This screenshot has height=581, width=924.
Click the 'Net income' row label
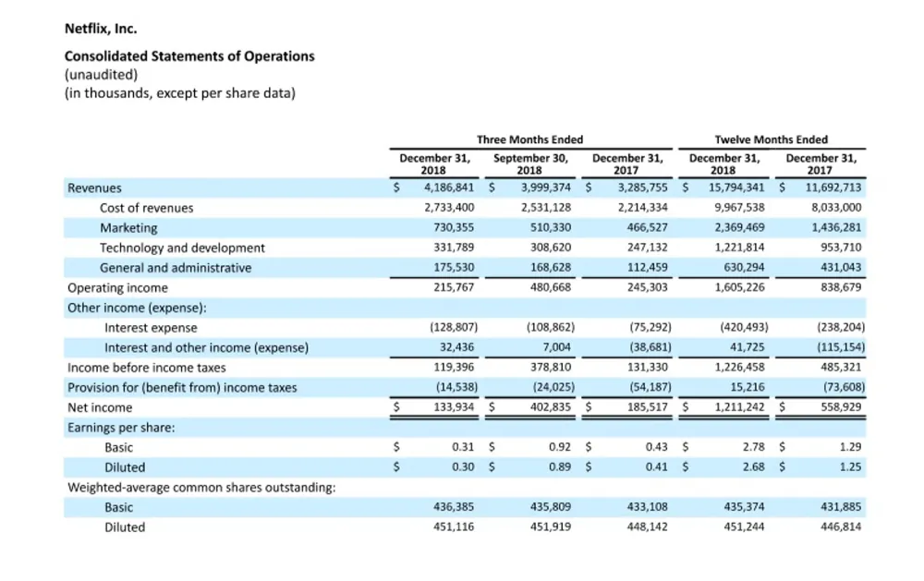pyautogui.click(x=100, y=407)
